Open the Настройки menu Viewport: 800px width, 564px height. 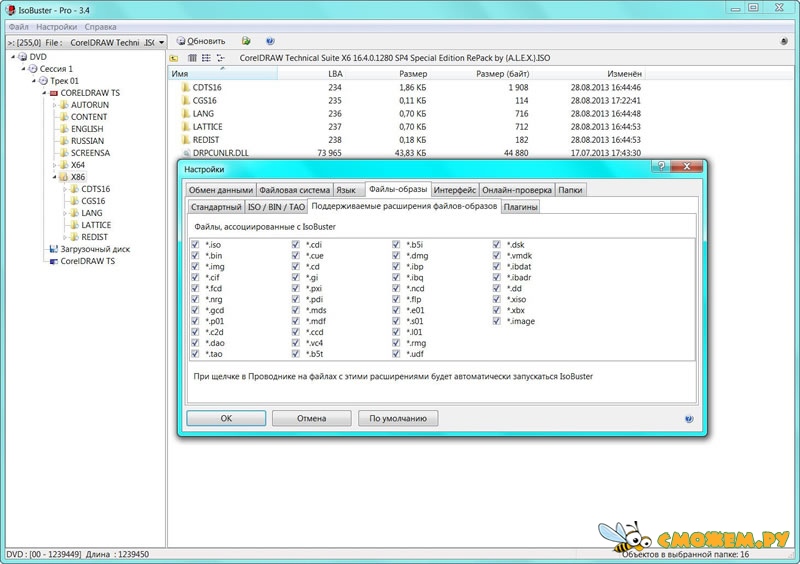[x=57, y=27]
